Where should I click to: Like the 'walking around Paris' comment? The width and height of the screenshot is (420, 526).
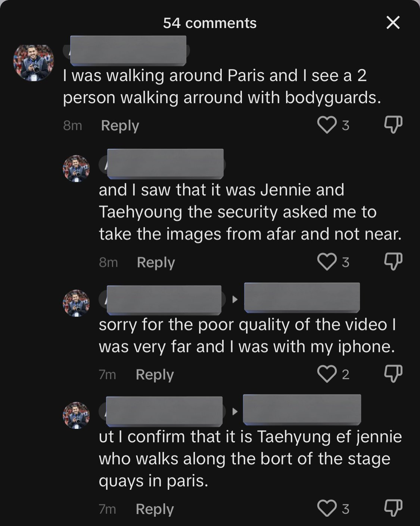point(327,125)
